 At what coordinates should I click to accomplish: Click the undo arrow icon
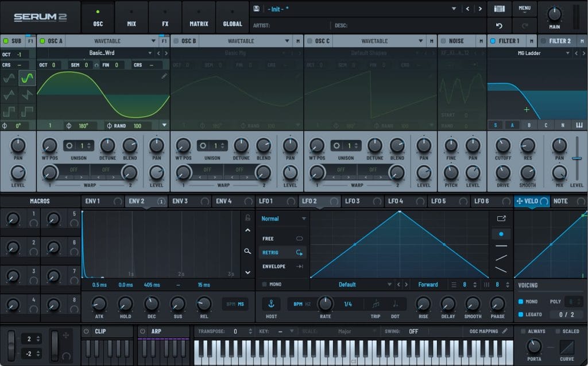(499, 26)
